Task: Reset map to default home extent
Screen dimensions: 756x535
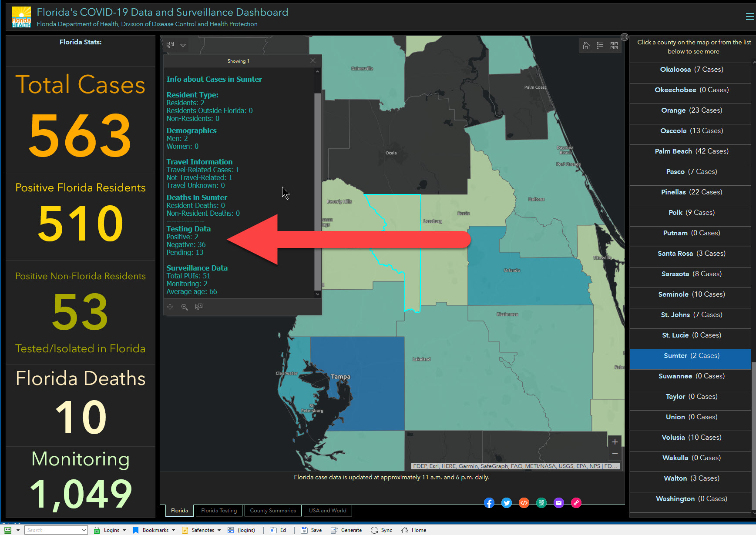Action: click(x=586, y=46)
